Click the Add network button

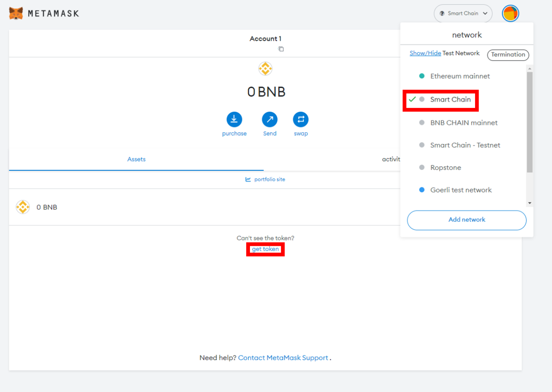(x=466, y=220)
